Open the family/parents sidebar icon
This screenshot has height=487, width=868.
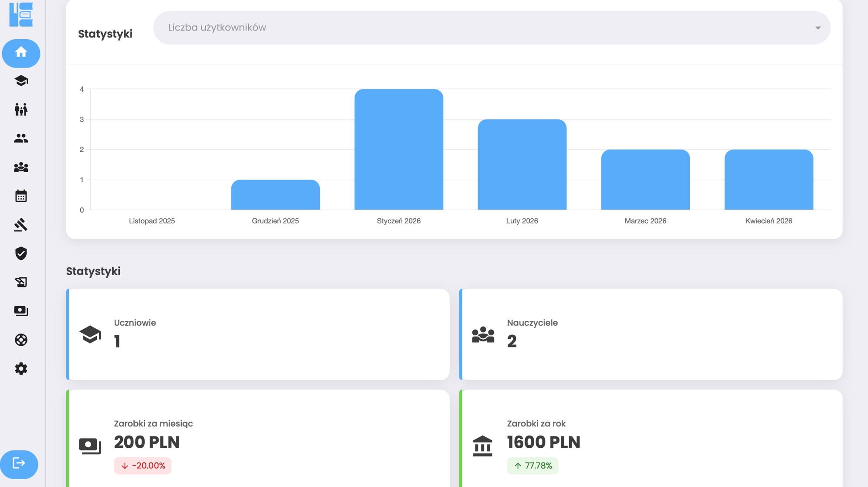point(21,109)
